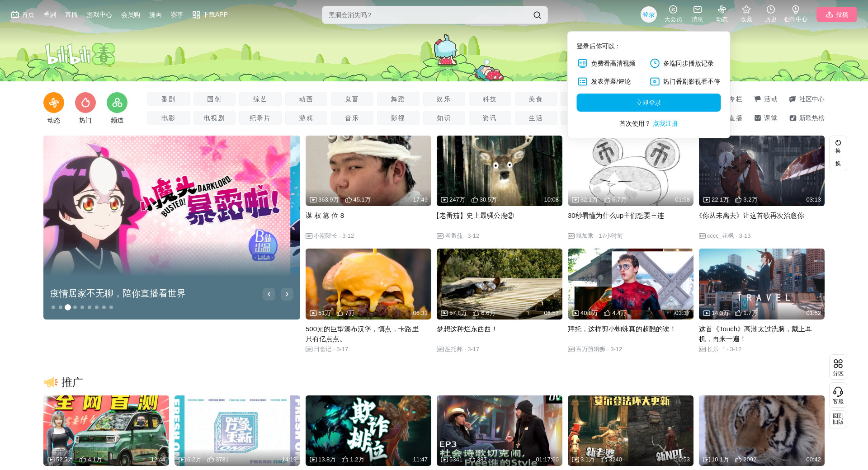Click the 收藏 favorites star icon
This screenshot has height=470, width=868.
point(746,10)
